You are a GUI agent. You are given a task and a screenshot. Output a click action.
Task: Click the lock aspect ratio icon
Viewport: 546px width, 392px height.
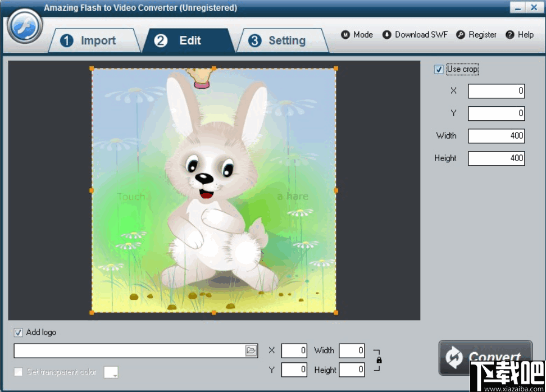[380, 360]
